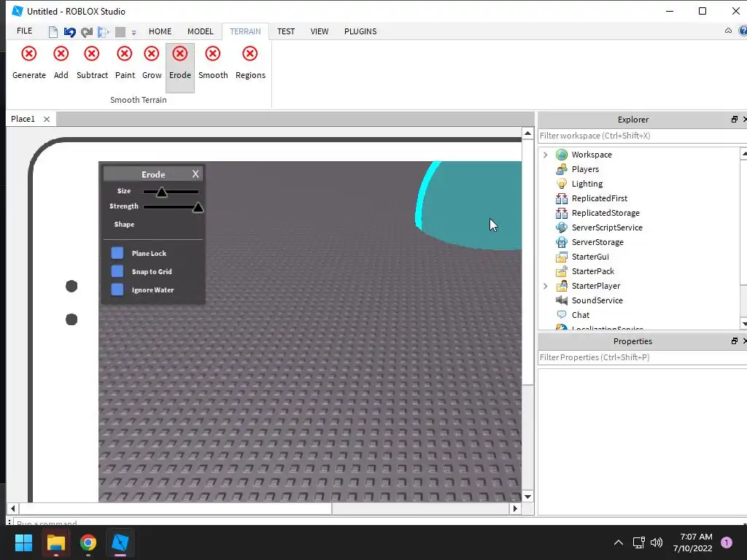This screenshot has width=747, height=560.
Task: Select ServerStorage in the Explorer
Action: (597, 242)
